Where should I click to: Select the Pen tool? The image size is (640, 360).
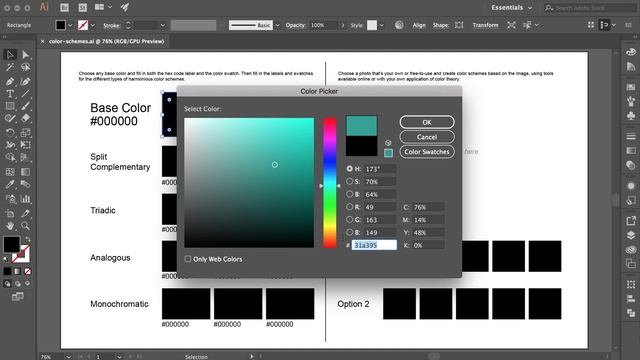(10, 82)
